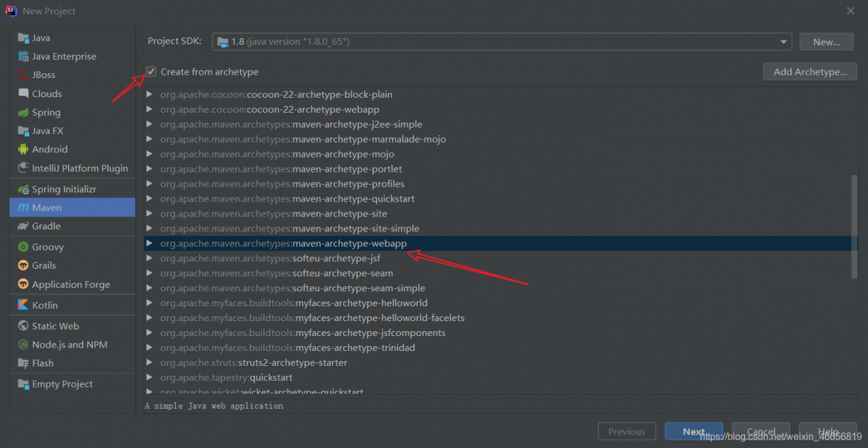Screen dimensions: 868x448
Task: Click the Maven icon in sidebar
Action: click(23, 208)
